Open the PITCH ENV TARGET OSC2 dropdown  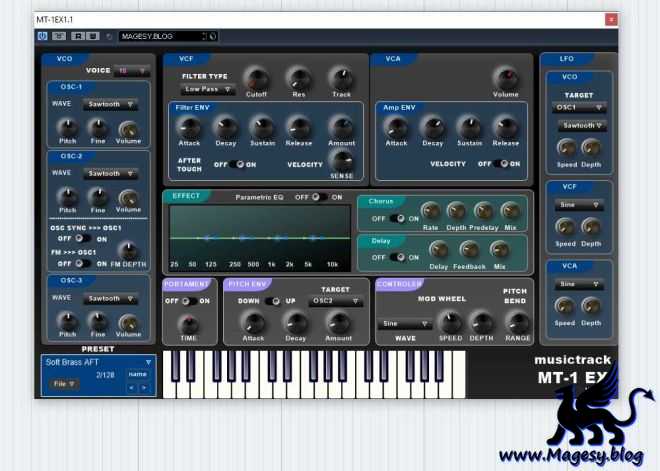click(336, 301)
